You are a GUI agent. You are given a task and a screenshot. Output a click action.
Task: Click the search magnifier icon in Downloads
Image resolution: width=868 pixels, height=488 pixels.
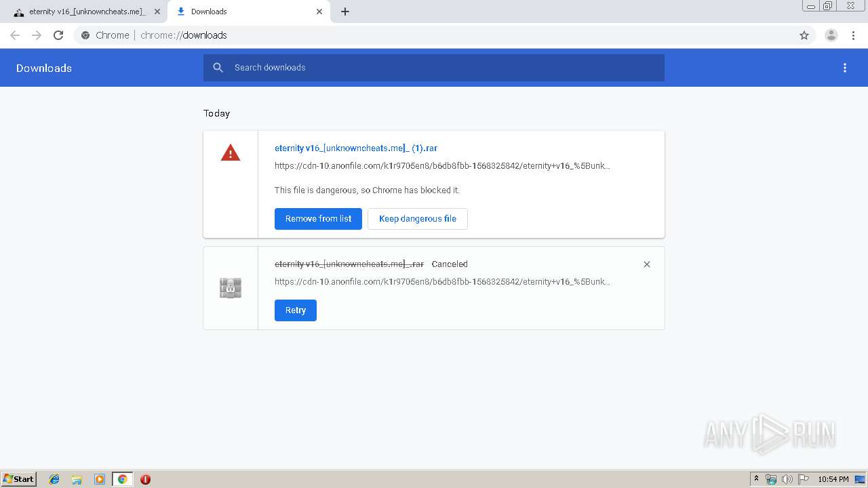pos(218,68)
